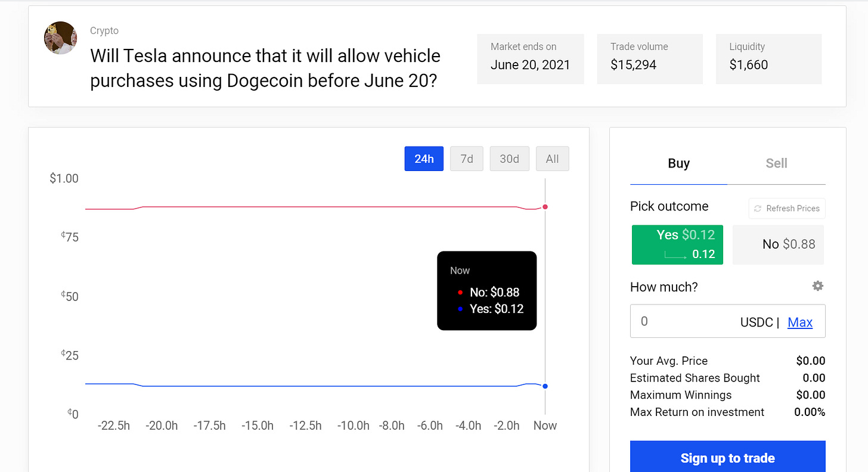Pick the Yes $0.12 outcome
The width and height of the screenshot is (868, 472).
pyautogui.click(x=677, y=244)
